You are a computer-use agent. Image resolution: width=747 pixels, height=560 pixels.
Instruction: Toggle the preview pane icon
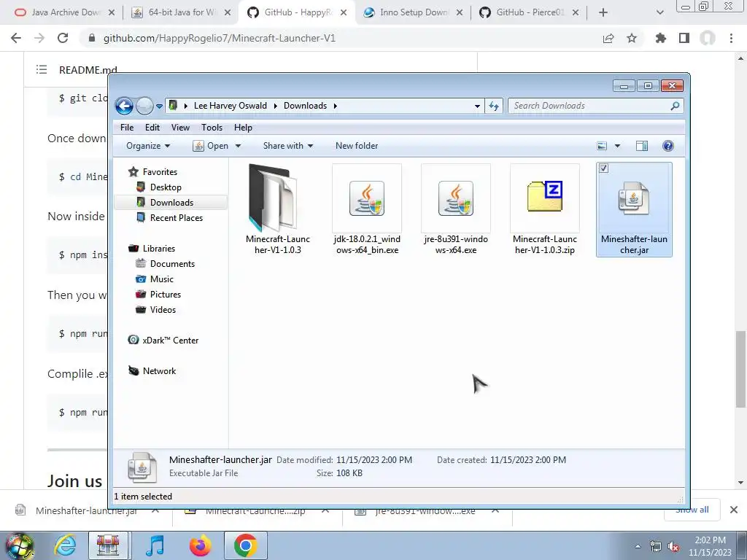click(642, 146)
